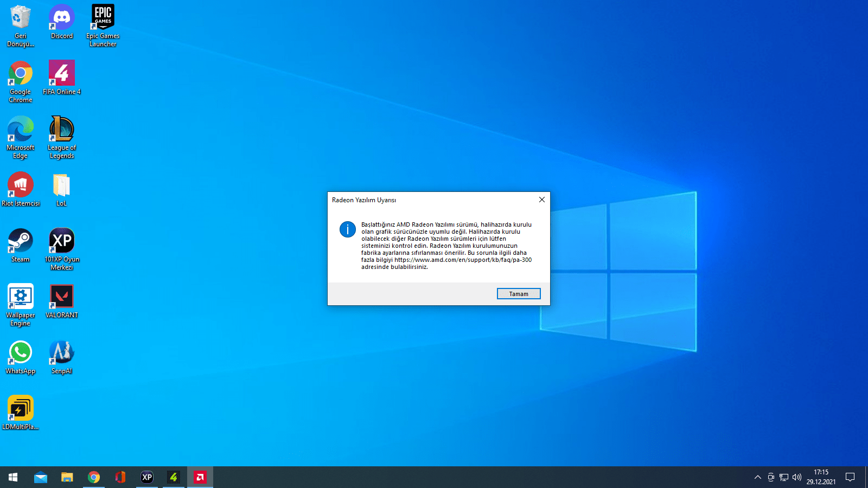Select the Discord desktop shortcut
This screenshot has height=488, width=868.
click(x=62, y=22)
